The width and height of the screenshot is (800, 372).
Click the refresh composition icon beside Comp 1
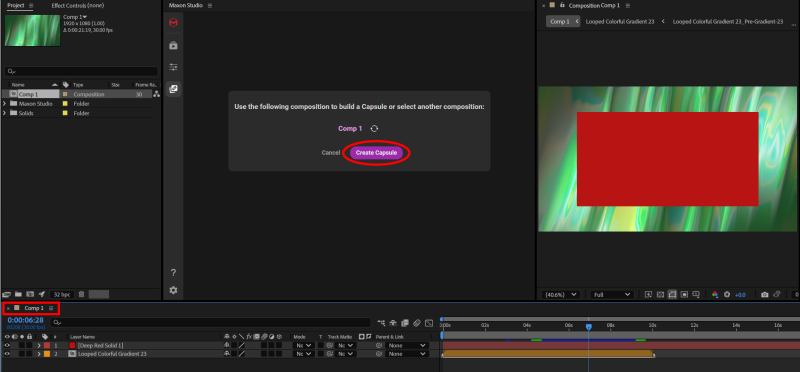coord(374,129)
